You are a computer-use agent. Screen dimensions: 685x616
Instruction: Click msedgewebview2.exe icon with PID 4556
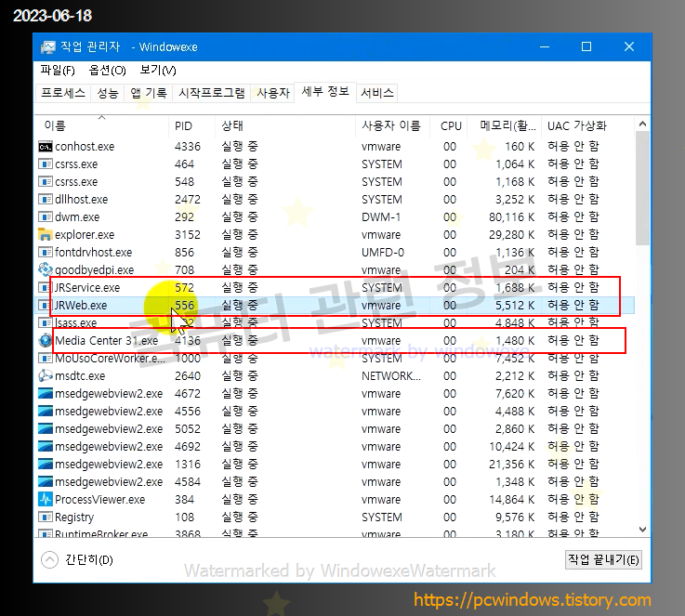point(46,412)
